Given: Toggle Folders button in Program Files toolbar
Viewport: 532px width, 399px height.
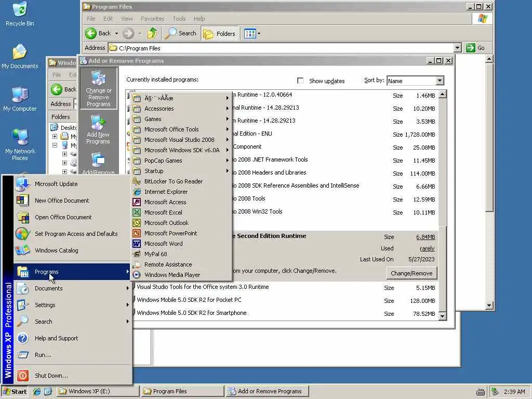Looking at the screenshot, I should [219, 33].
